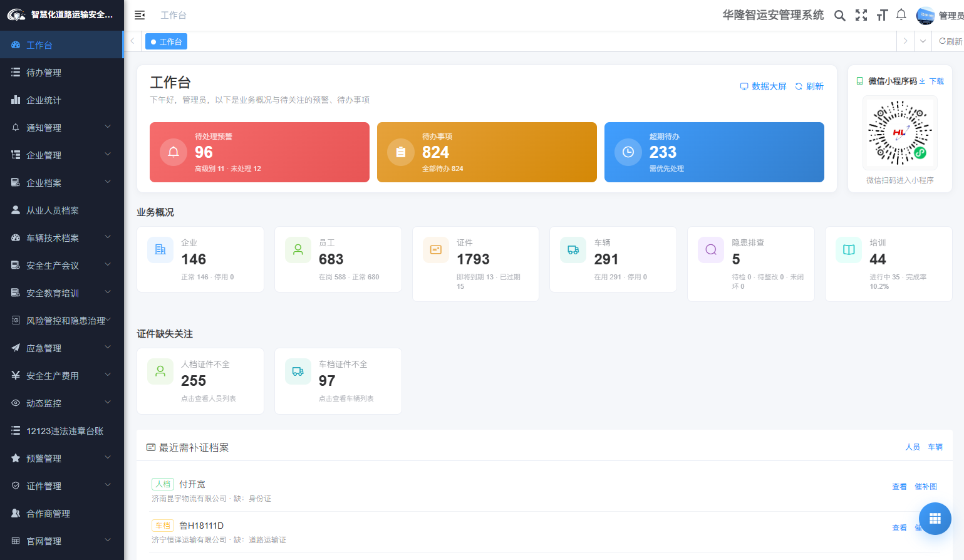
Task: Click the administrator avatar image
Action: [925, 15]
